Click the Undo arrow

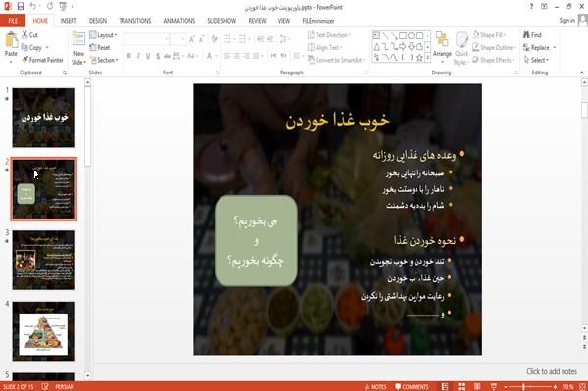click(33, 7)
